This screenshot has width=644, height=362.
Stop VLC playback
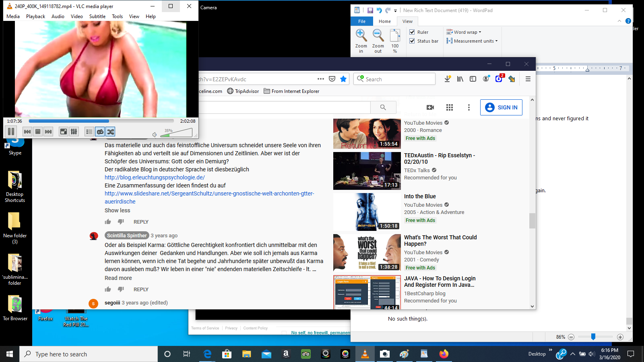(38, 132)
